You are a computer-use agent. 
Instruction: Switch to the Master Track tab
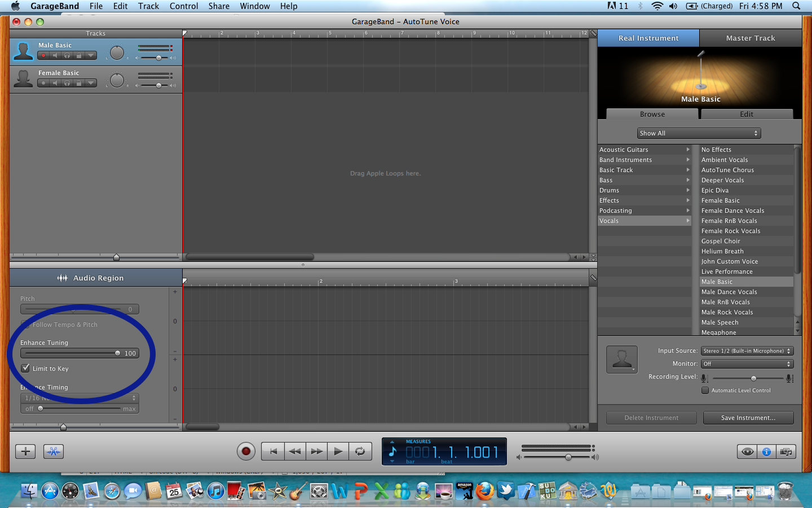click(751, 38)
